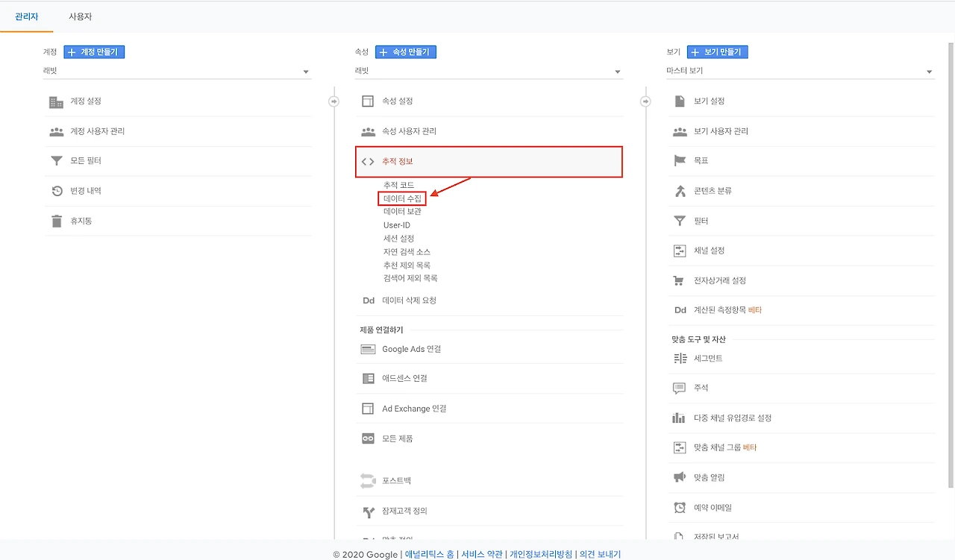
Task: Click the 맞춤 채널 그룹 icon
Action: 680,448
